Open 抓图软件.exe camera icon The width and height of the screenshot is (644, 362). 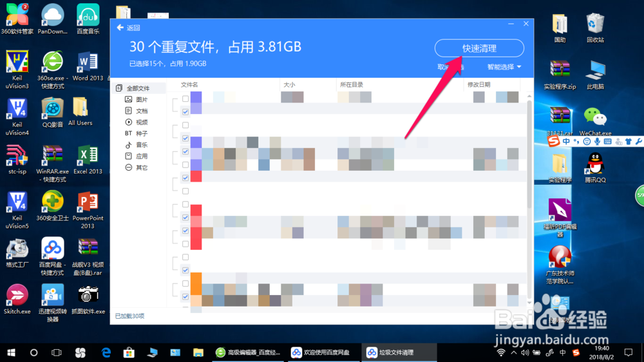pyautogui.click(x=88, y=300)
